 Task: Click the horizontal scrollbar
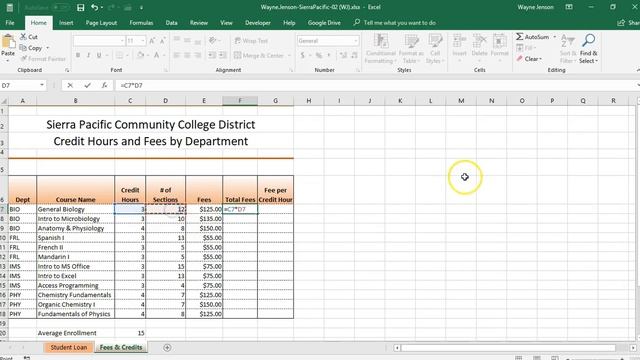(x=508, y=348)
